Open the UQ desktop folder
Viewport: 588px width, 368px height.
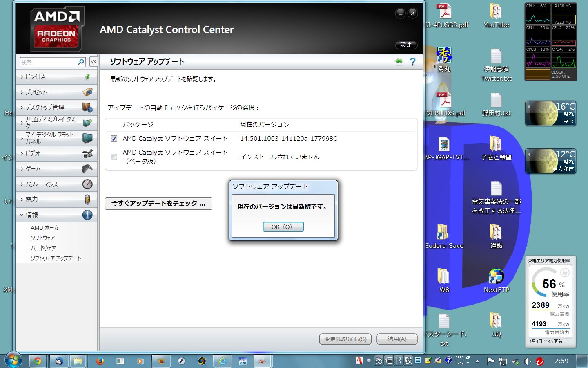[x=496, y=325]
